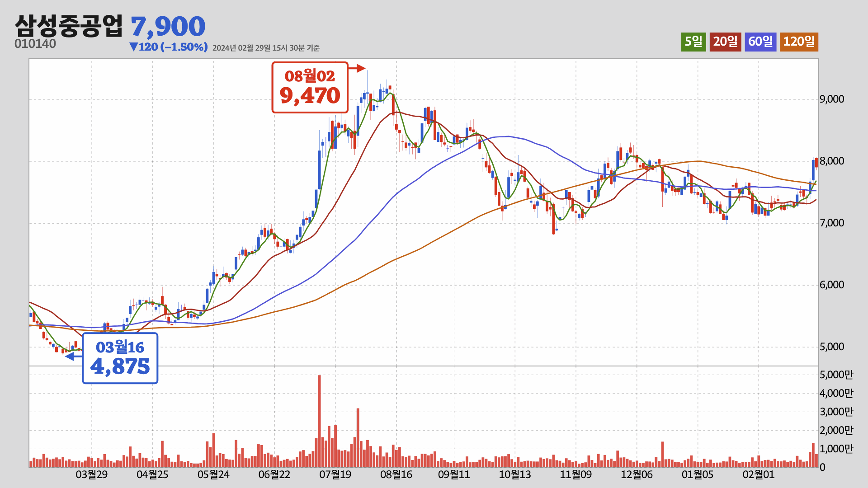The image size is (868, 488).
Task: Click the timestamp 2024년 02월 29일 15시 30분 기준
Action: coord(266,48)
